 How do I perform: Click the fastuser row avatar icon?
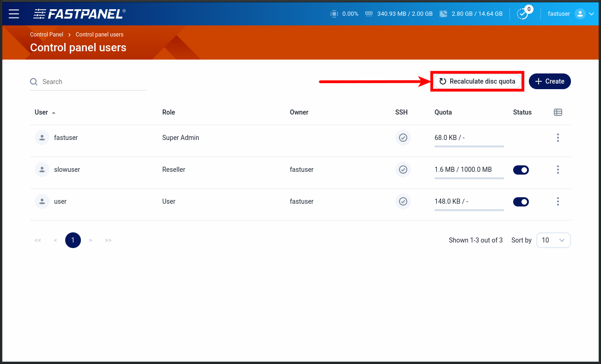pos(42,138)
